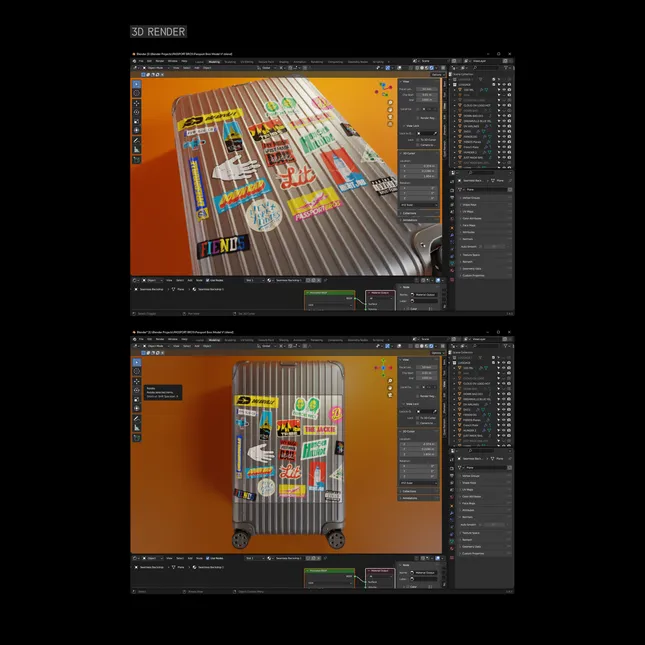
Task: Enable Render Region checkbox in upper window
Action: [418, 118]
